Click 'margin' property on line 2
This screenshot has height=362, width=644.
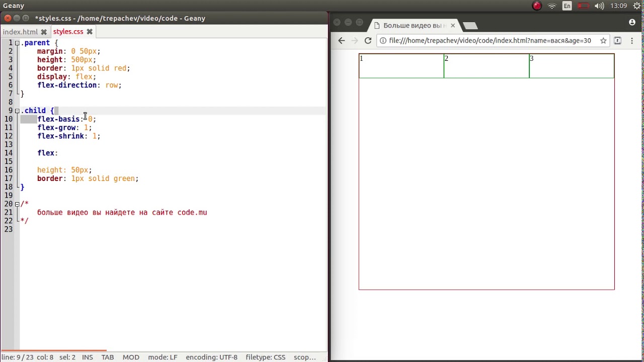50,51
